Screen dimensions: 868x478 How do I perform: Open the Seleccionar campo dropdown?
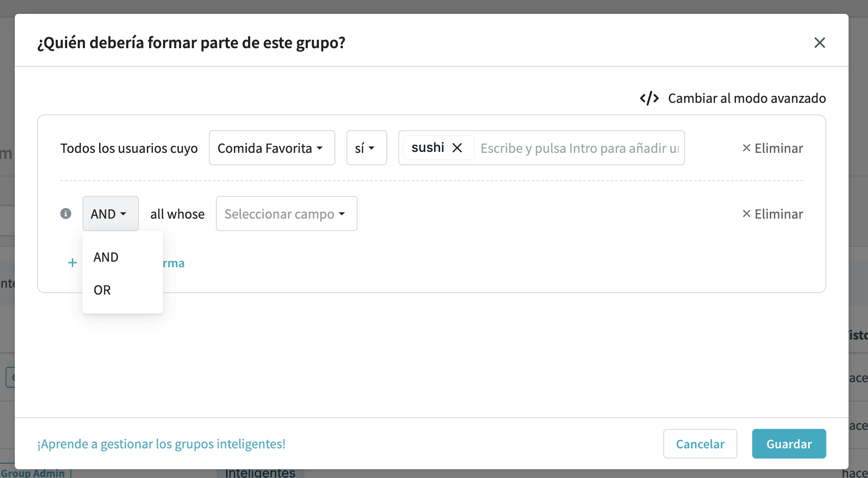pos(286,214)
